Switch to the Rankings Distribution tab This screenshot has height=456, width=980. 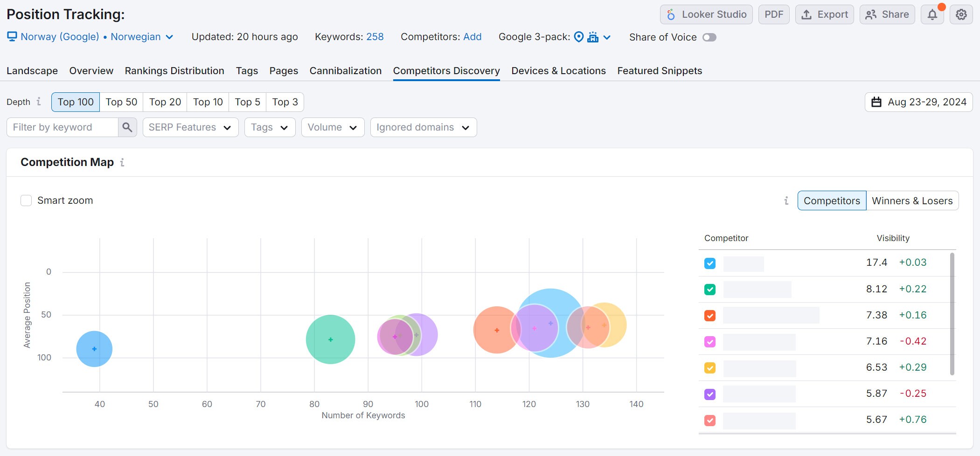174,71
